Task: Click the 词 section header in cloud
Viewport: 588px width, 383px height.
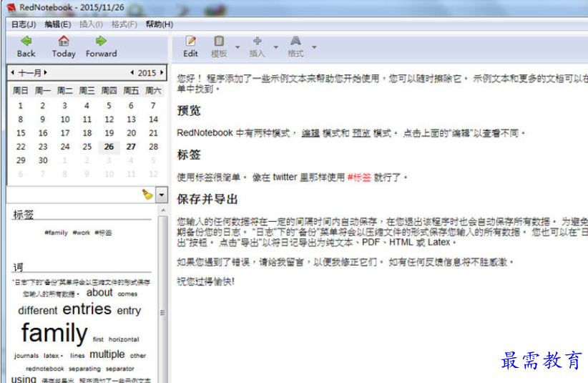Action: coord(19,267)
